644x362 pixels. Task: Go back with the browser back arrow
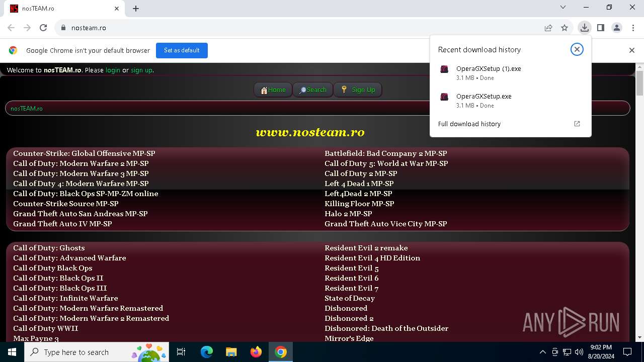pos(11,28)
